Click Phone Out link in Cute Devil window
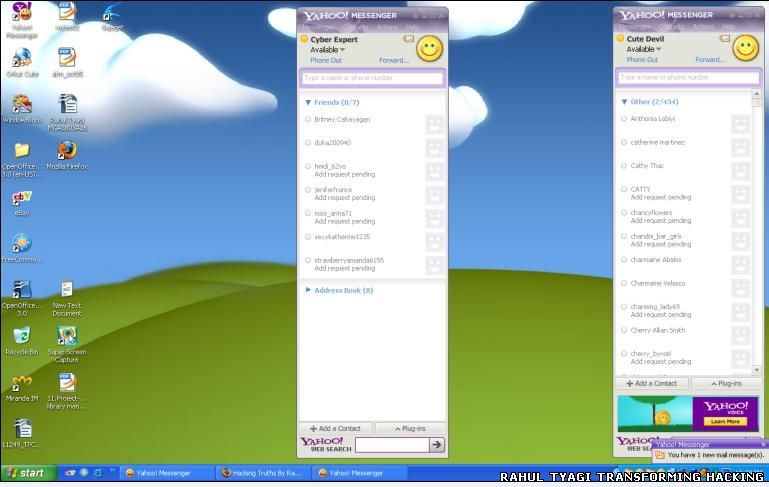The height and width of the screenshot is (487, 769). [642, 60]
